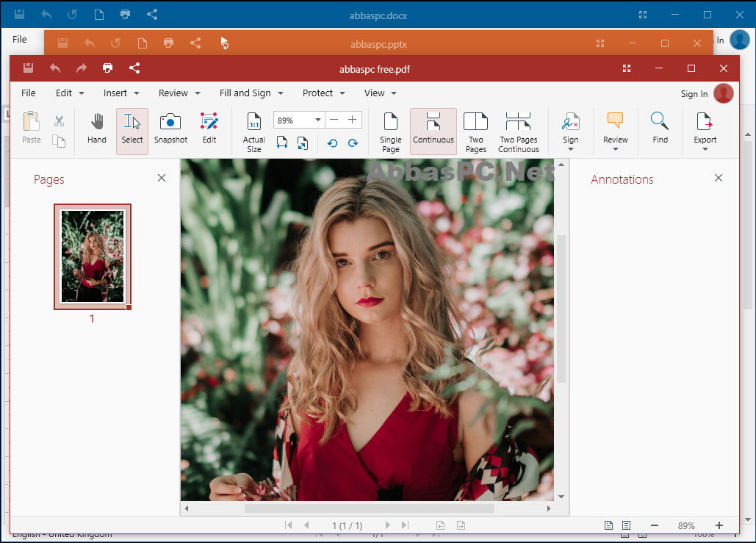Open the Insert menu
The height and width of the screenshot is (543, 756).
pyautogui.click(x=121, y=93)
